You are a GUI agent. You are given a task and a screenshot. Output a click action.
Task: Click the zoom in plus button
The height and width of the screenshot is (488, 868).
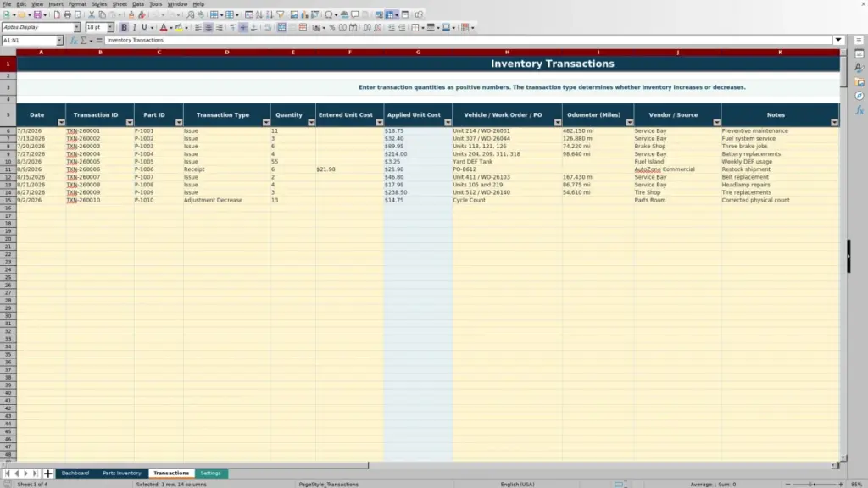click(841, 484)
